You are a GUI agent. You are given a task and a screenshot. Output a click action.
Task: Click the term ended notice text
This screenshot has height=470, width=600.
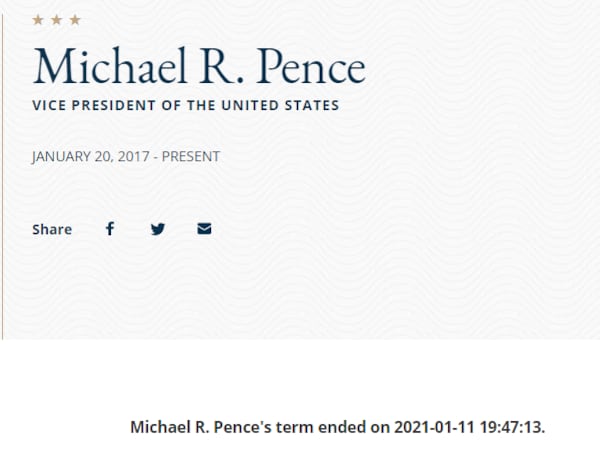click(338, 428)
